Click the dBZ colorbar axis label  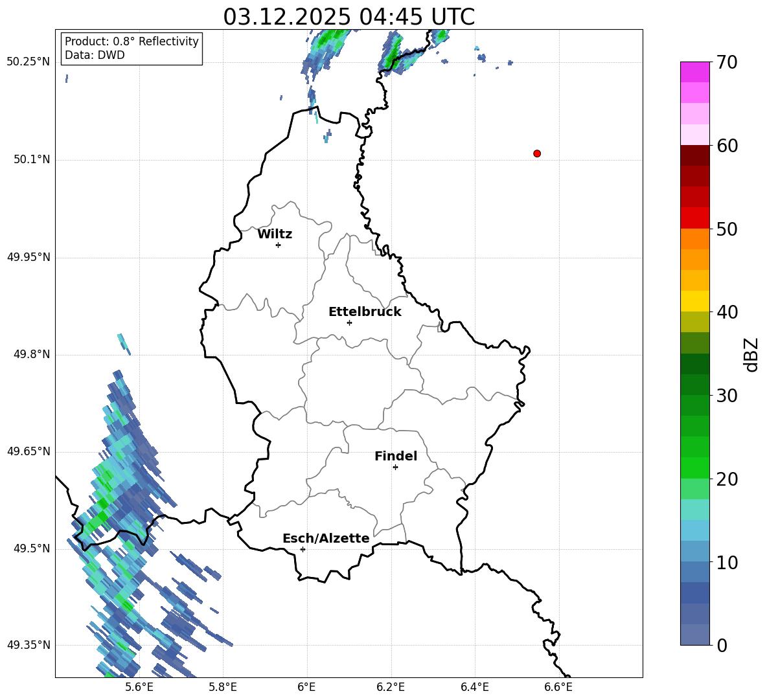[x=751, y=354]
